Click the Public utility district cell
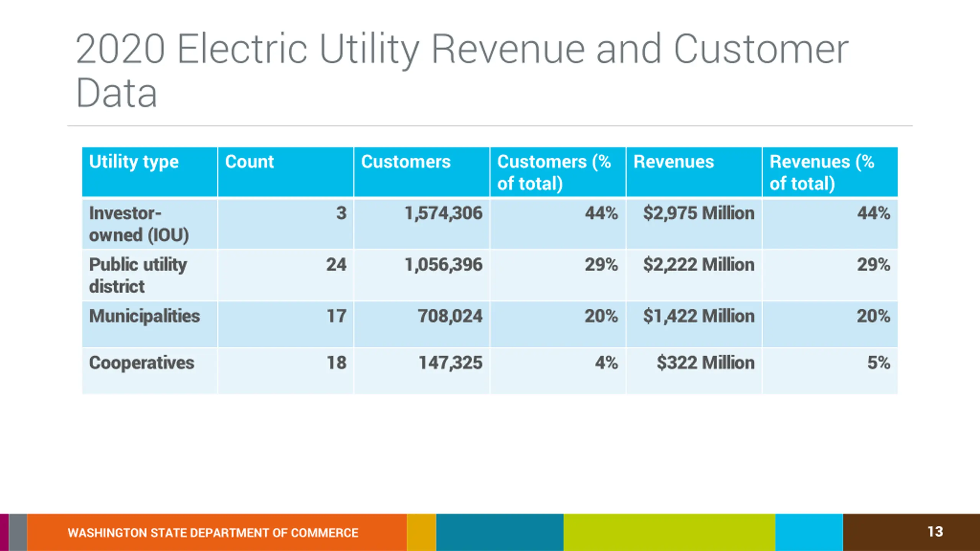The image size is (980, 551). (150, 275)
